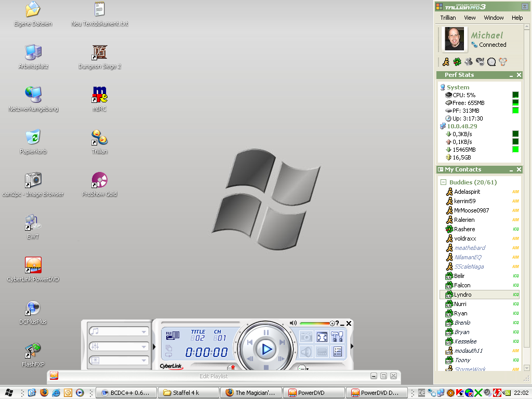The image size is (532, 399).
Task: Toggle full screen mode in PowerDVD
Action: pos(322,337)
